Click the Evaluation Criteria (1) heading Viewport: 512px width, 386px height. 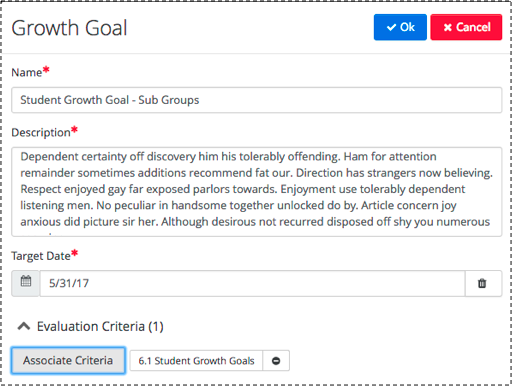[100, 326]
